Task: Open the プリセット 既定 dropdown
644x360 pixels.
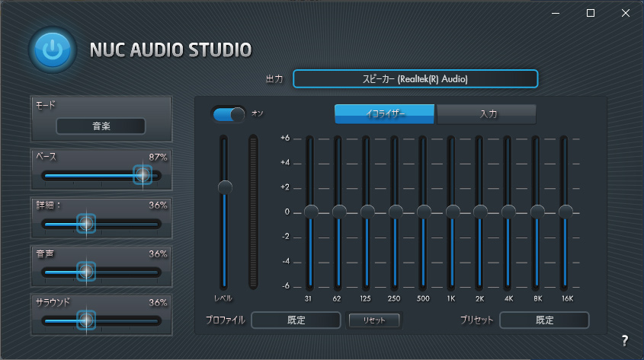Action: click(x=544, y=320)
